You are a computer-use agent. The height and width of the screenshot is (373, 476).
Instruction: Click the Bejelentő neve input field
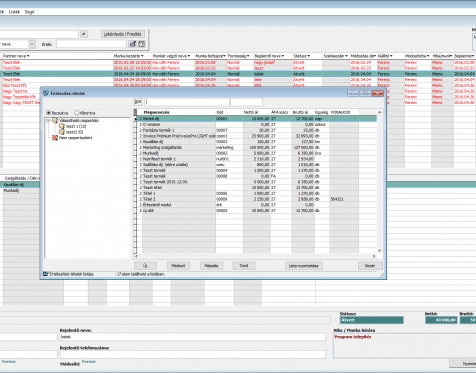(192, 337)
